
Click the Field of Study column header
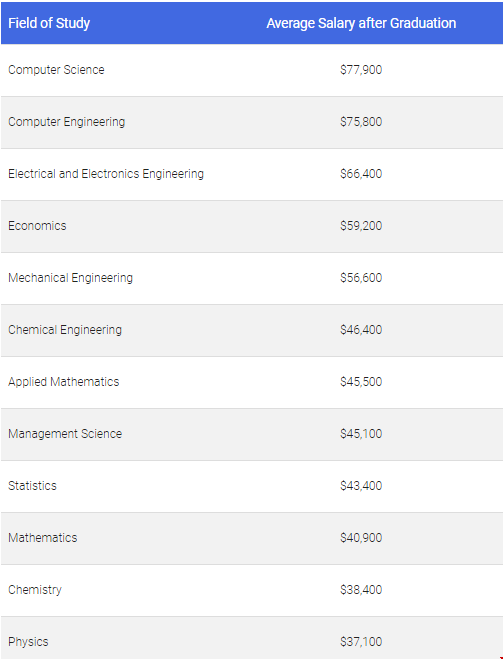coord(49,23)
